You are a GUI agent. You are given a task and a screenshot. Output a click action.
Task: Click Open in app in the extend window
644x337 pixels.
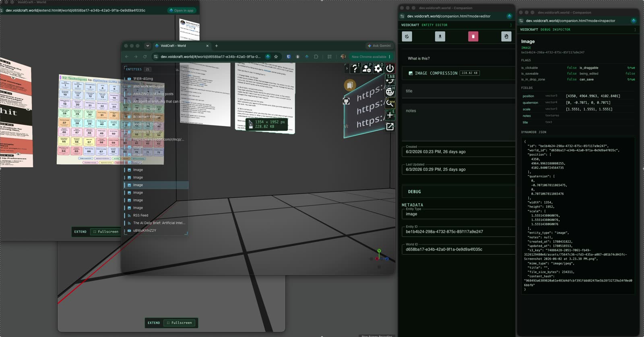pyautogui.click(x=182, y=10)
